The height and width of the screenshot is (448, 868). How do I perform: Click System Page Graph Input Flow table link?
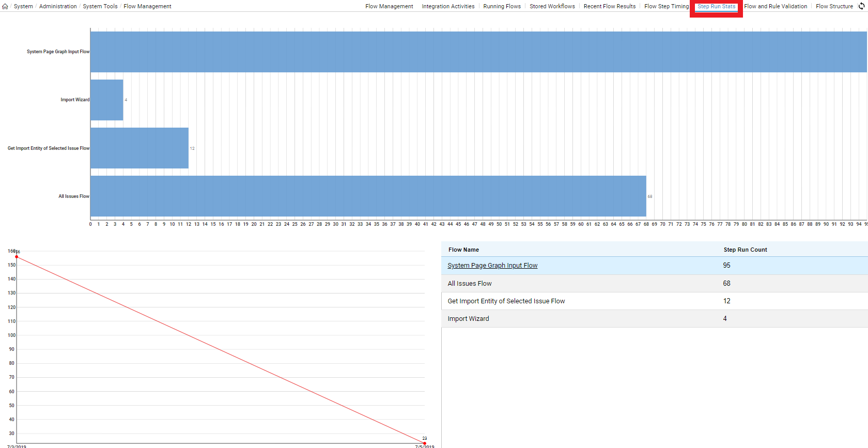pyautogui.click(x=492, y=266)
